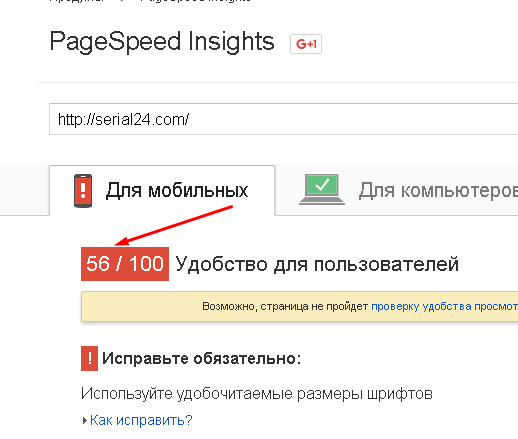Screen dimensions: 518x439
Task: Click the URL field with serial24.com
Action: pyautogui.click(x=284, y=119)
